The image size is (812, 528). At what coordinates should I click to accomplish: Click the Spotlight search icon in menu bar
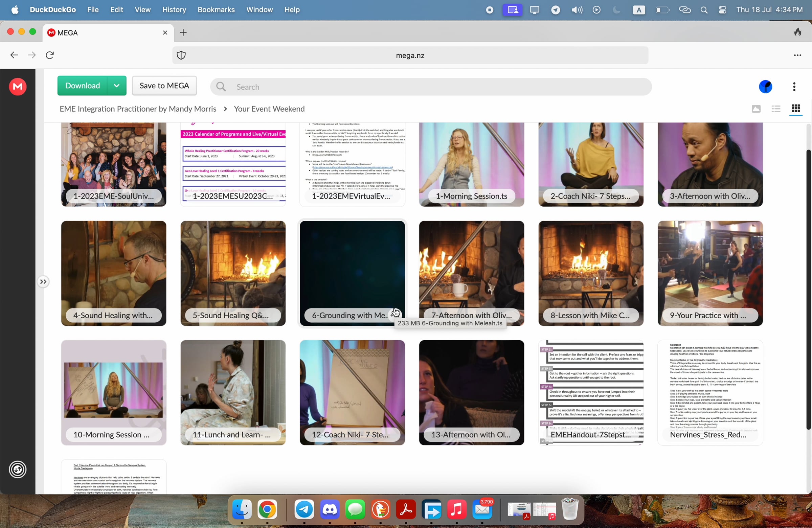703,10
